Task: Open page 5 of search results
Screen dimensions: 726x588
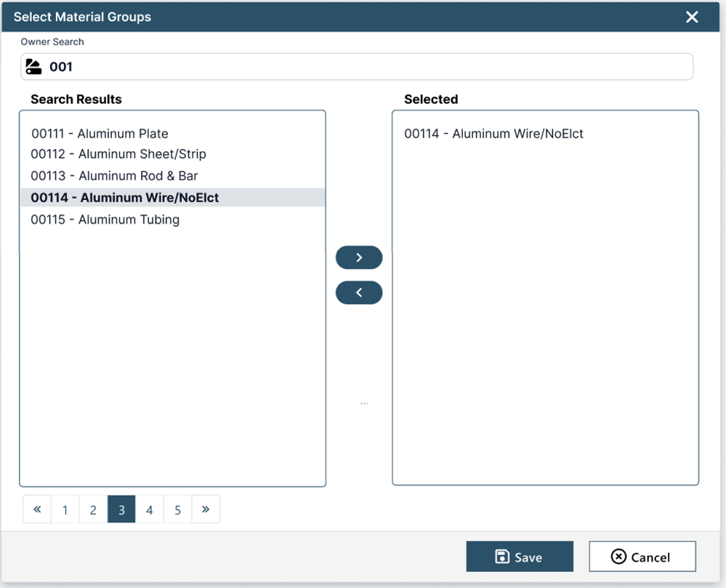Action: point(177,509)
